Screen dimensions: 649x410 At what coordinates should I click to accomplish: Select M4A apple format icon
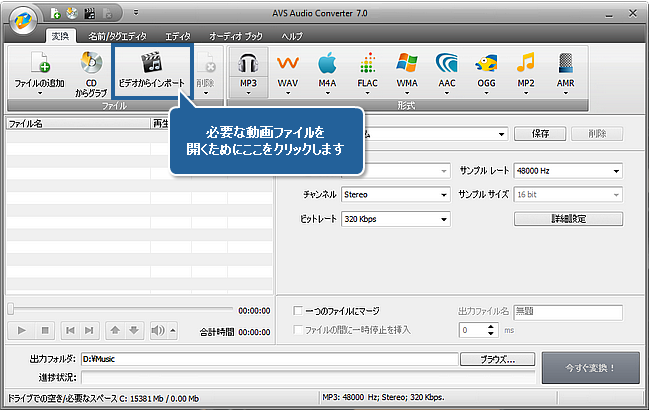point(327,63)
